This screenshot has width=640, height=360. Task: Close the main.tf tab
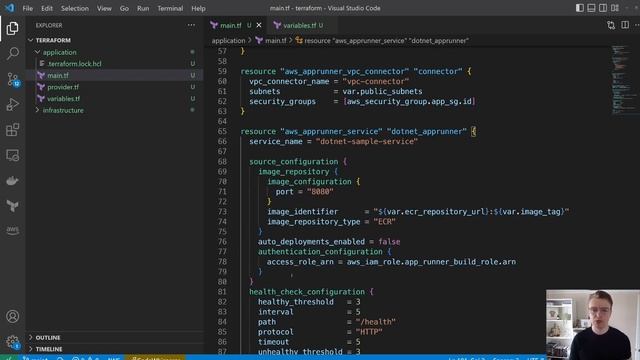[259, 25]
